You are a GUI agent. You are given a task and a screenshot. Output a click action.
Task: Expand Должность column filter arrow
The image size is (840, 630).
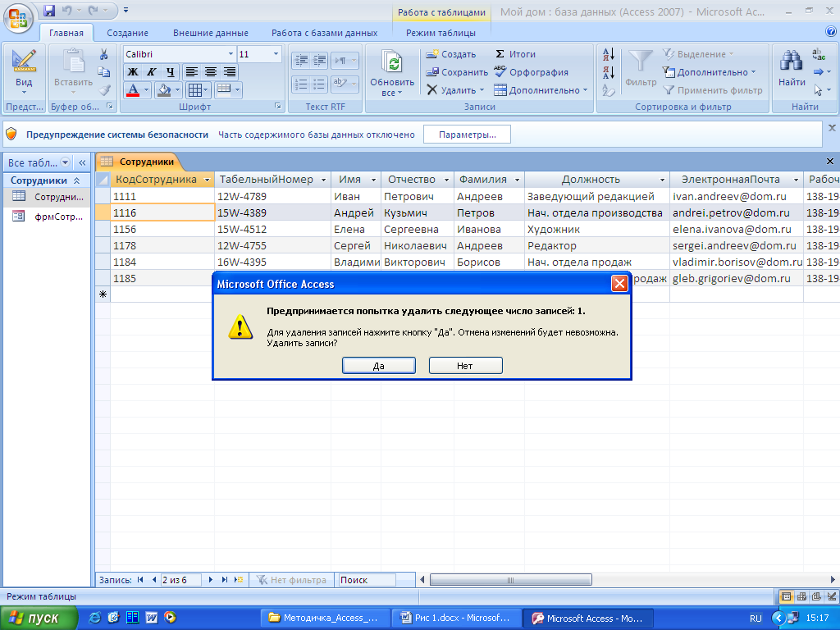(663, 180)
